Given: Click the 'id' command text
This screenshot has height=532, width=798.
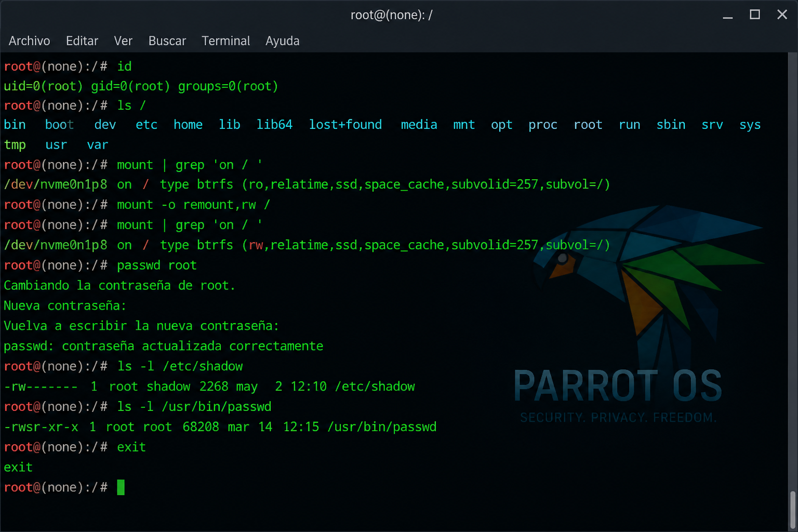Looking at the screenshot, I should tap(124, 66).
